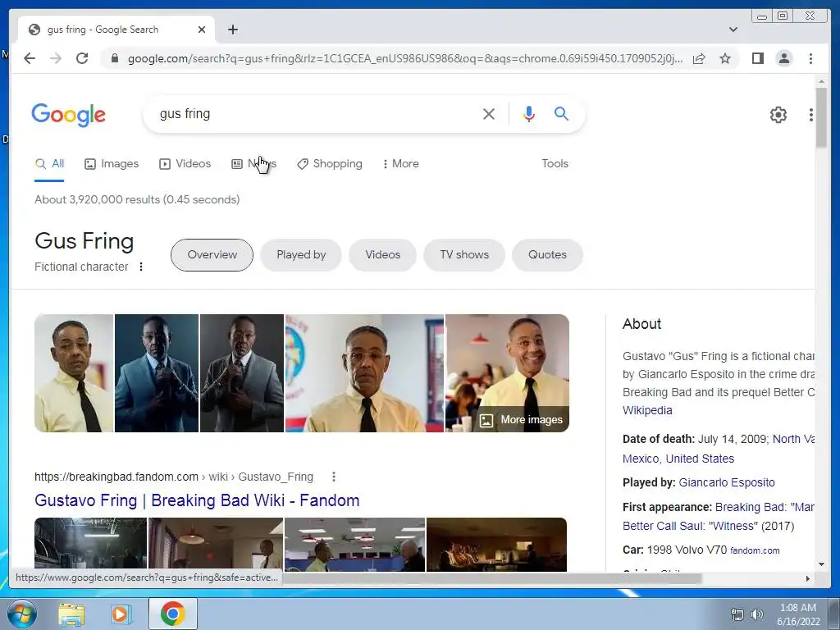This screenshot has height=630, width=840.
Task: Click the Google logo
Action: pyautogui.click(x=69, y=115)
